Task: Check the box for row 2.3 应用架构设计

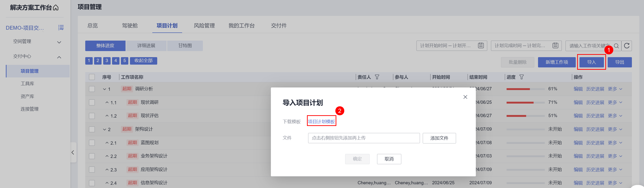Action: [x=92, y=170]
